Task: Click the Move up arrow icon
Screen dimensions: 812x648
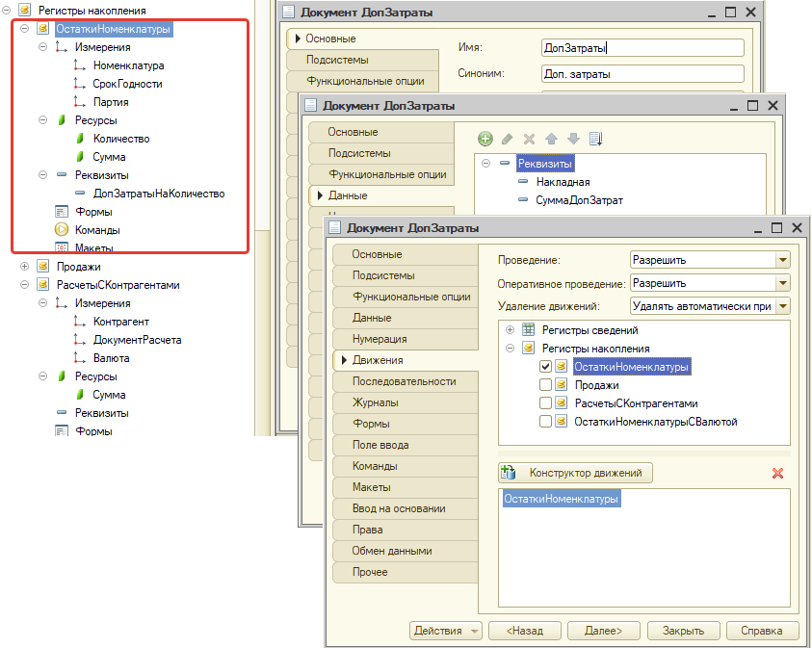Action: [551, 139]
